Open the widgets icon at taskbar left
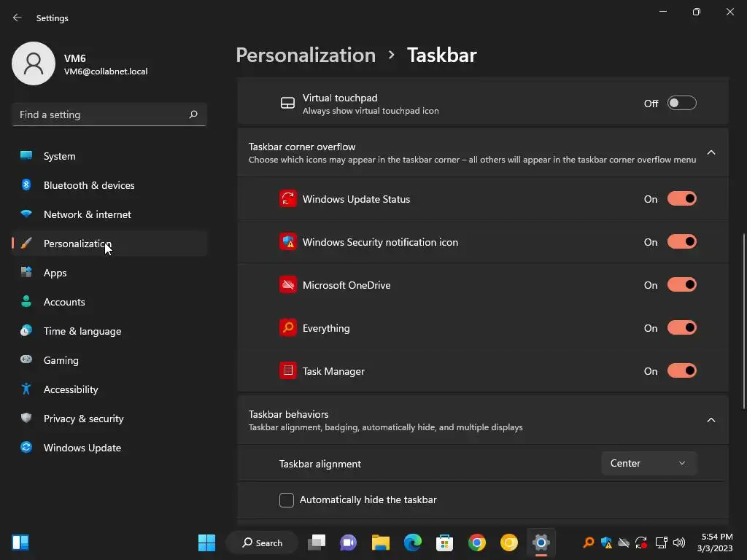The height and width of the screenshot is (560, 747). (20, 542)
